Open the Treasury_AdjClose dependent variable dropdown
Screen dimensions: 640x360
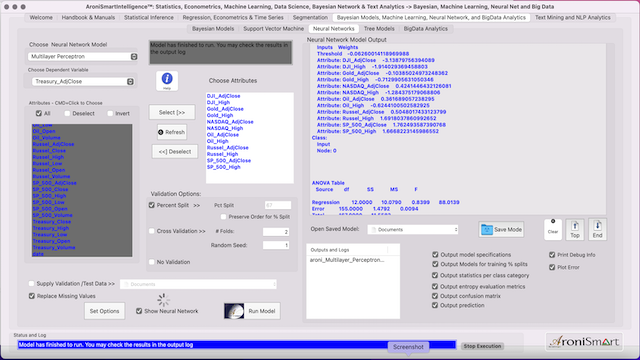coord(83,82)
